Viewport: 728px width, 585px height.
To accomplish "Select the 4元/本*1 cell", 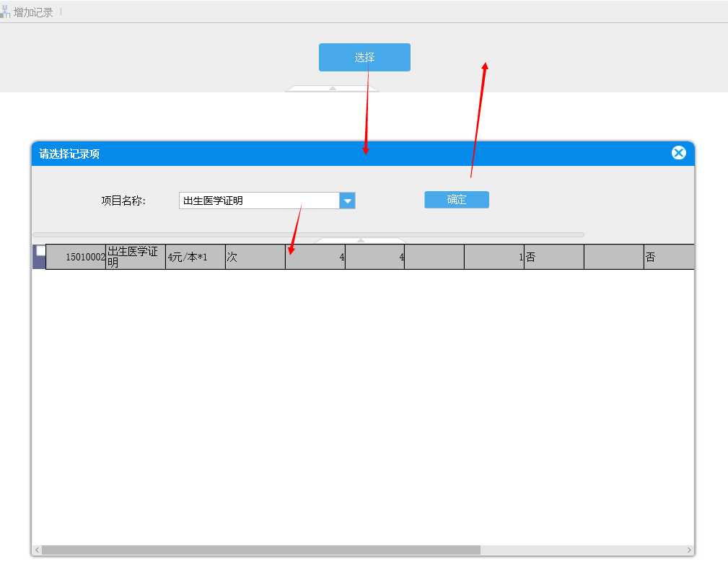I will (196, 257).
